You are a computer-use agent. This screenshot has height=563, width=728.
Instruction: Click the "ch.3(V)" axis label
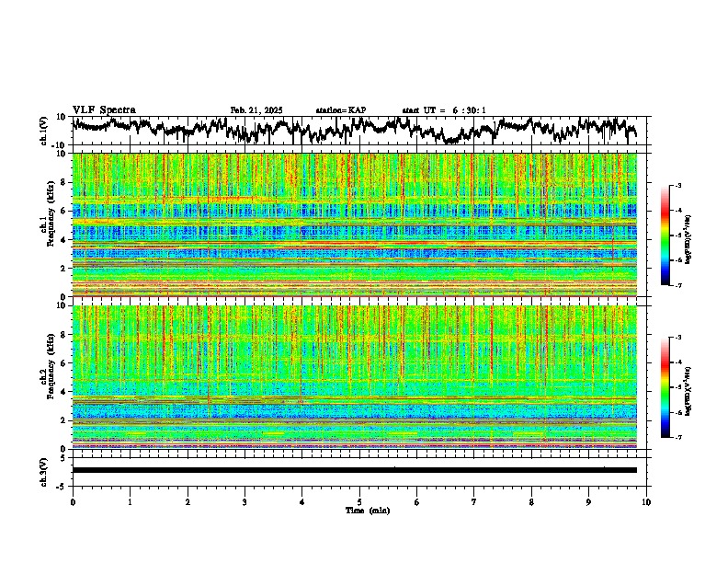click(44, 472)
